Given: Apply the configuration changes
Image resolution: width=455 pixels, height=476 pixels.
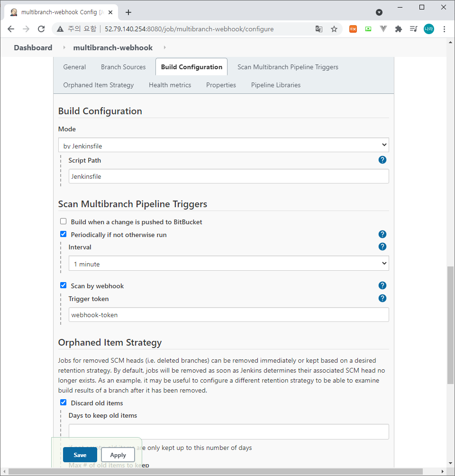Looking at the screenshot, I should click(x=118, y=455).
